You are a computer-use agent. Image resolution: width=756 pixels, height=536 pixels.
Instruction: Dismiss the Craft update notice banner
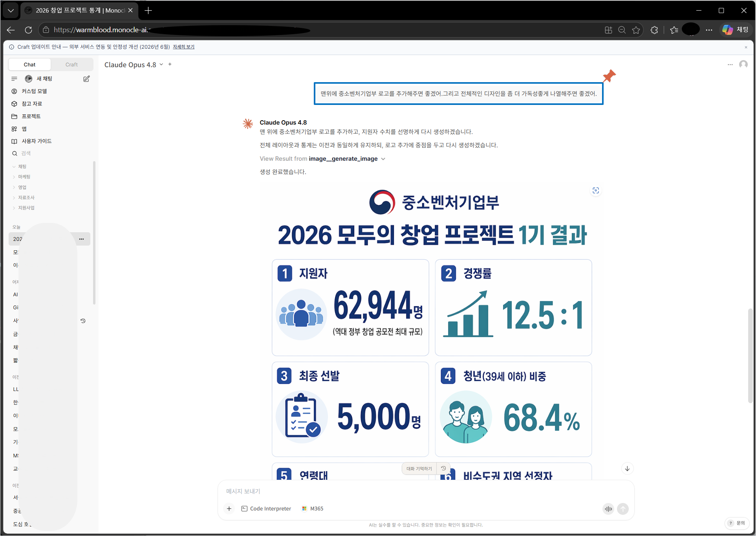(746, 47)
